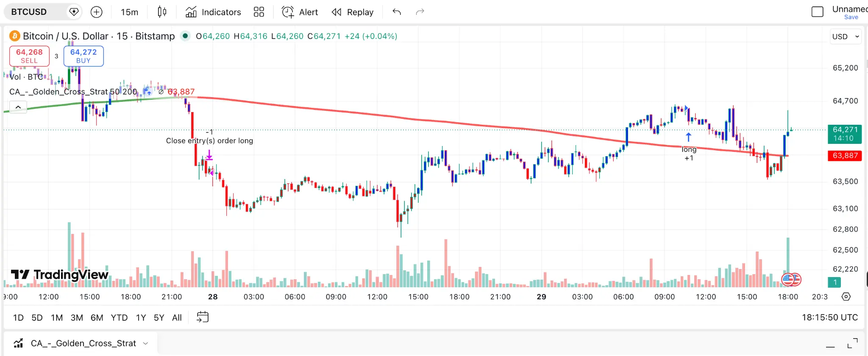The width and height of the screenshot is (868, 356).
Task: Click the 65,200 price axis label
Action: click(845, 68)
